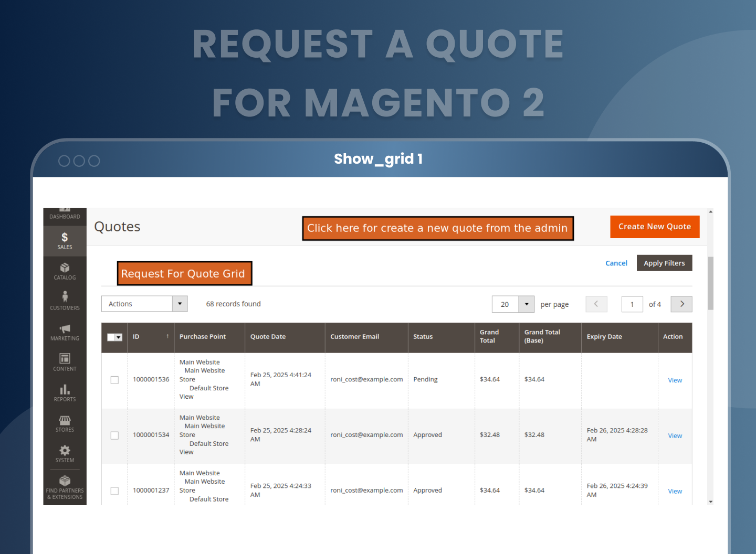Viewport: 756px width, 554px height.
Task: Click the vertical scrollbar thumb on the right
Action: click(710, 283)
